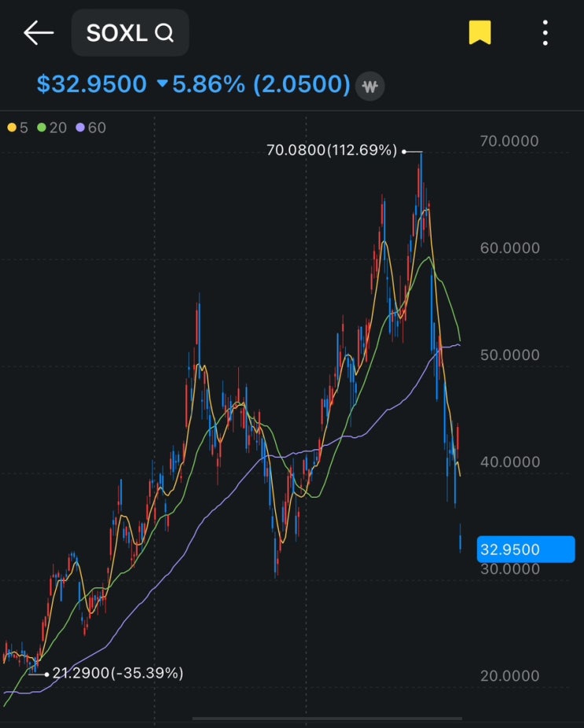
Task: Click the blue 32.9500 price tag on axis
Action: (526, 550)
